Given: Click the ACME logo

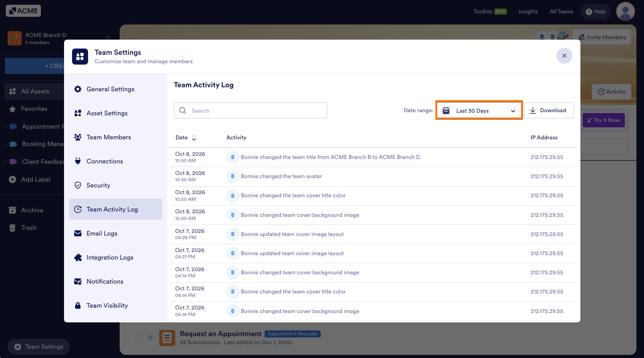Looking at the screenshot, I should point(23,11).
